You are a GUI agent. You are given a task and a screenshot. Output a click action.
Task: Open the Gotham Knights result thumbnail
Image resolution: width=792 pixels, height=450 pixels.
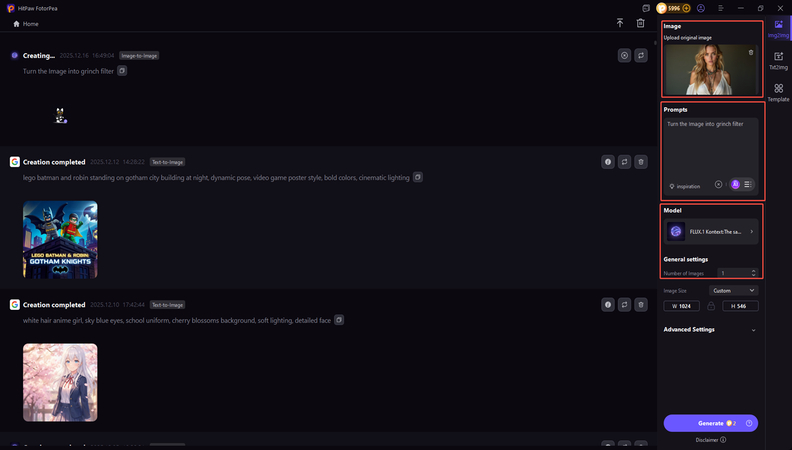point(60,240)
